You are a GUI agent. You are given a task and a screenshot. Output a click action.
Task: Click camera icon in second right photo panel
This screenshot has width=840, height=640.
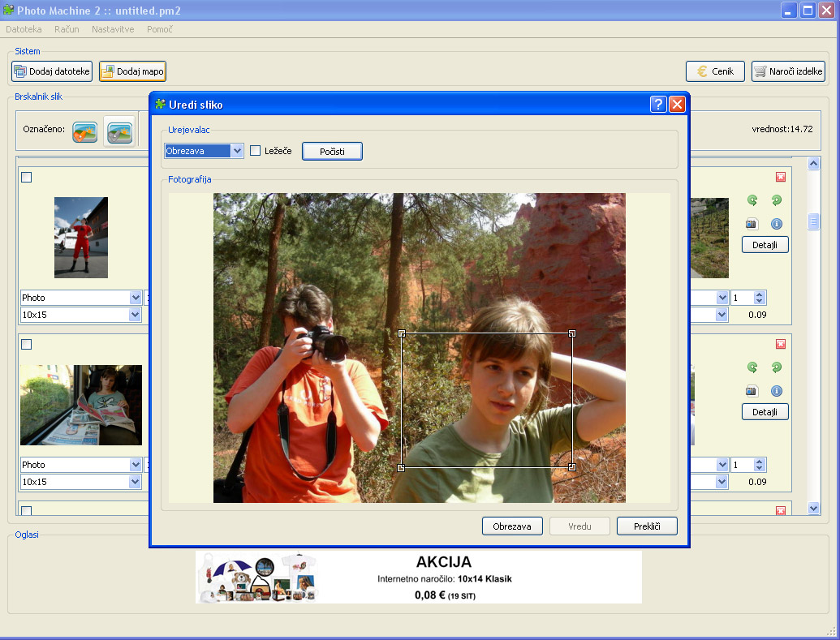752,391
